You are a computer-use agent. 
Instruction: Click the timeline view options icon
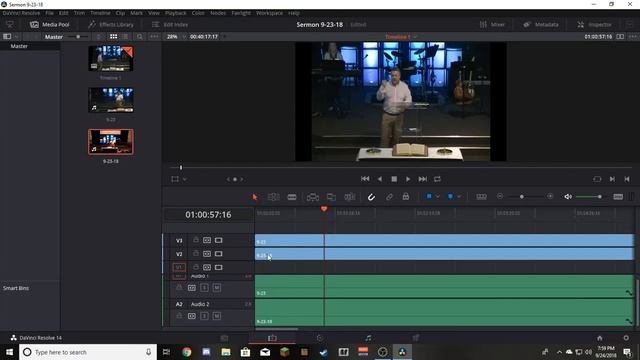[x=482, y=197]
